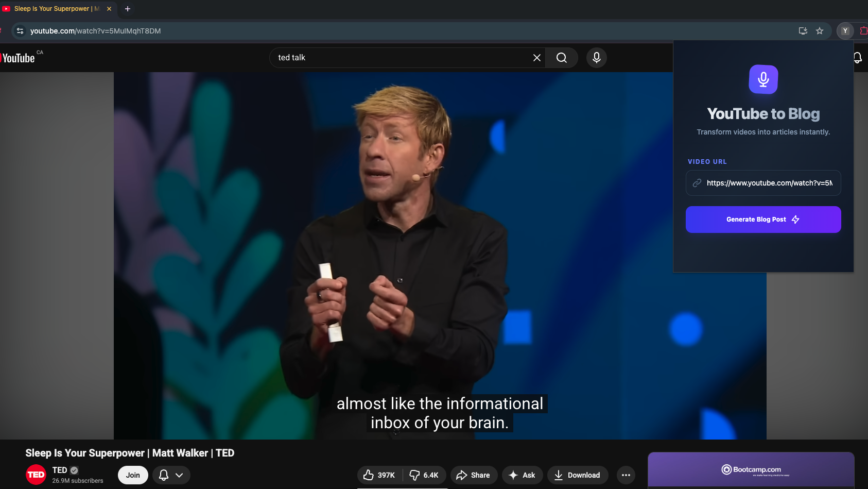
Task: Clear the search box text
Action: tap(536, 58)
